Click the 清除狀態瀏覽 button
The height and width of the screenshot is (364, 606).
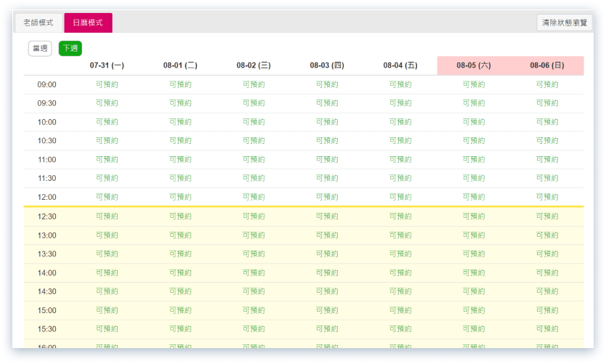565,23
